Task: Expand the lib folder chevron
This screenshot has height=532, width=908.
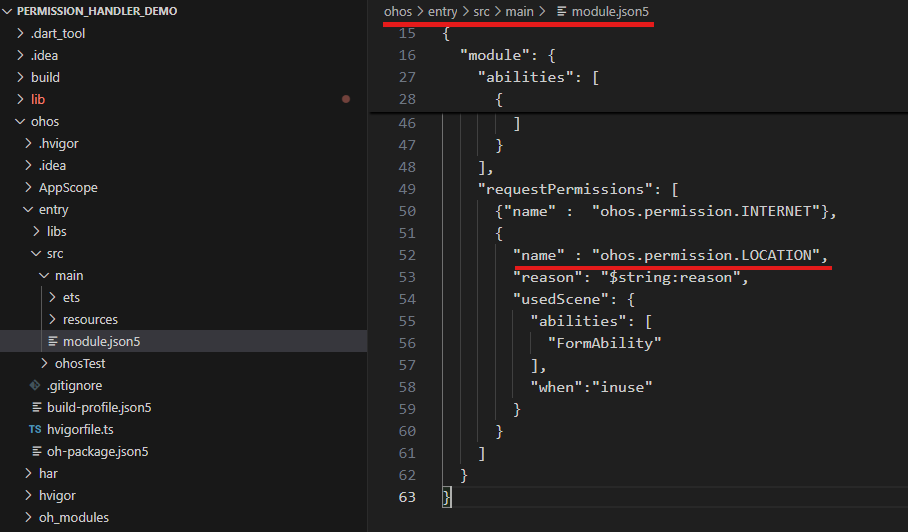Action: click(20, 100)
